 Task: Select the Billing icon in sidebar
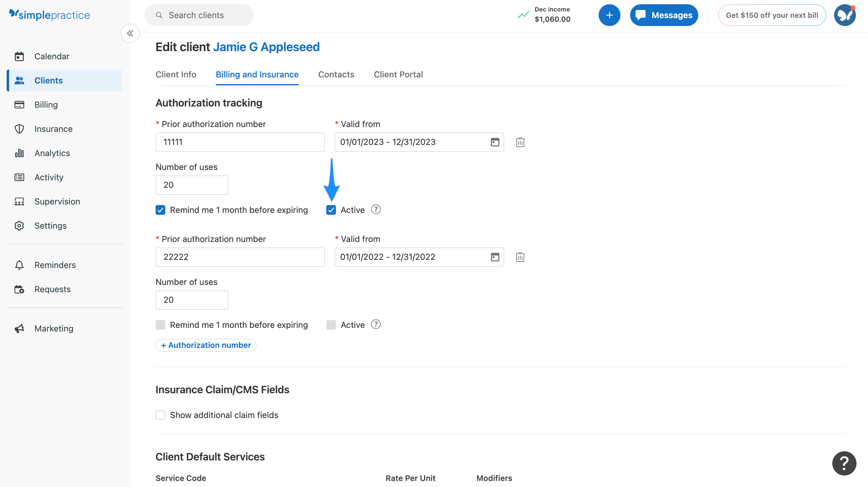point(47,104)
